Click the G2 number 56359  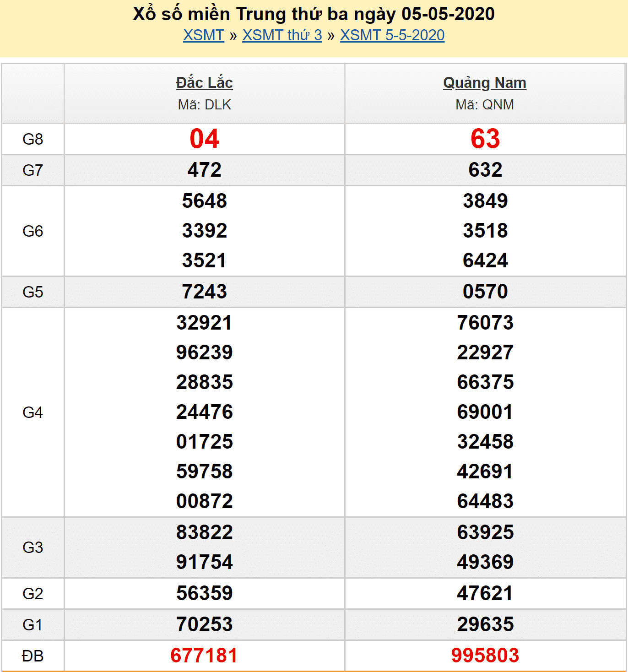[205, 593]
